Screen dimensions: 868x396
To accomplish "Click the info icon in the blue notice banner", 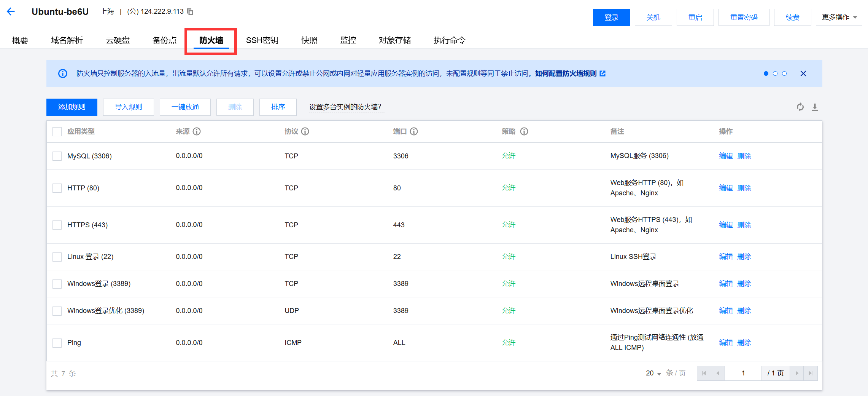I will click(63, 73).
